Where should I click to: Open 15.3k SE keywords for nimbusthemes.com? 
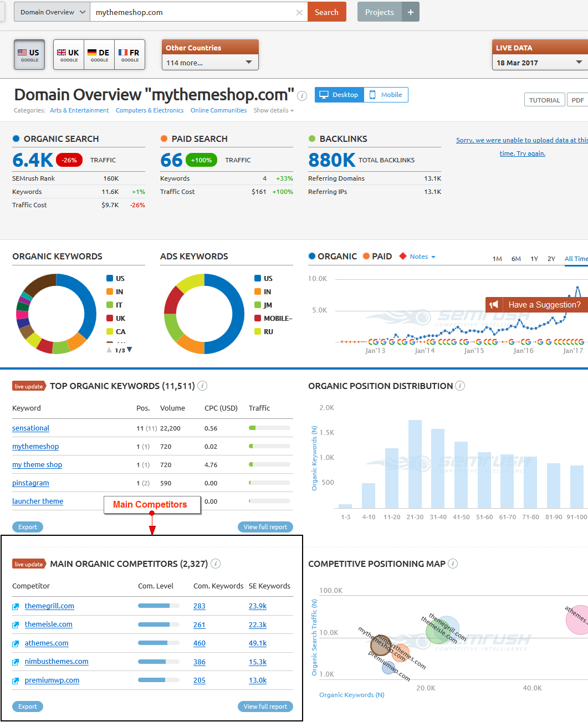(x=258, y=662)
